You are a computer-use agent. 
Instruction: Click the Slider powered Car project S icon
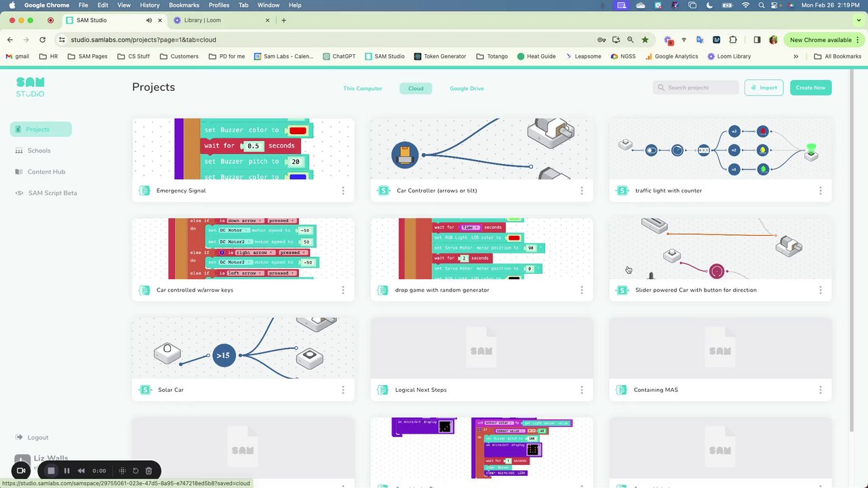622,290
